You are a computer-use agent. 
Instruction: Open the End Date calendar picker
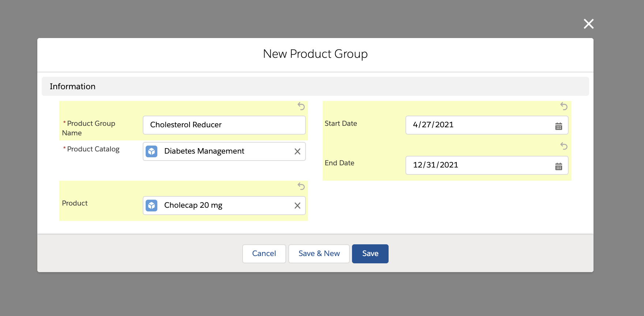(x=558, y=166)
